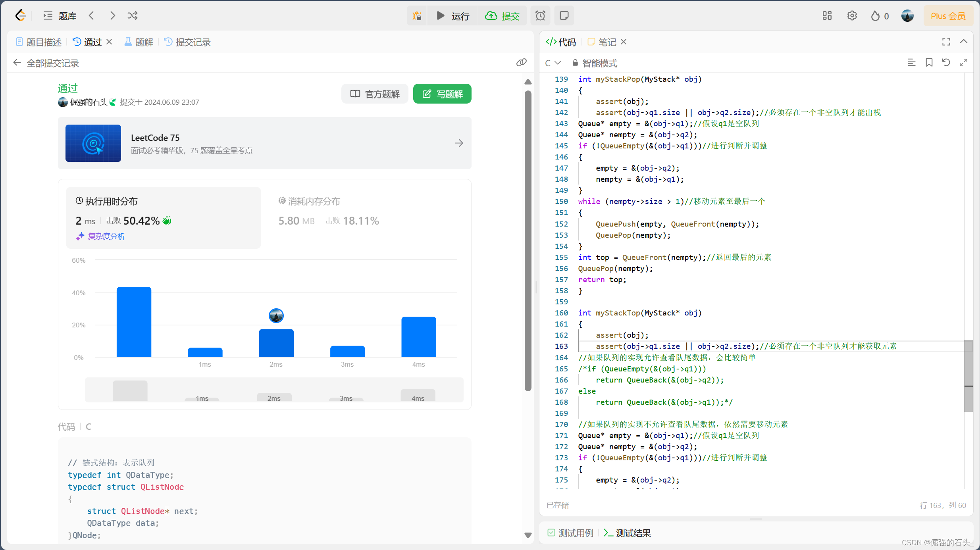This screenshot has width=980, height=550.
Task: Click the bookmark icon in code editor
Action: pos(929,63)
